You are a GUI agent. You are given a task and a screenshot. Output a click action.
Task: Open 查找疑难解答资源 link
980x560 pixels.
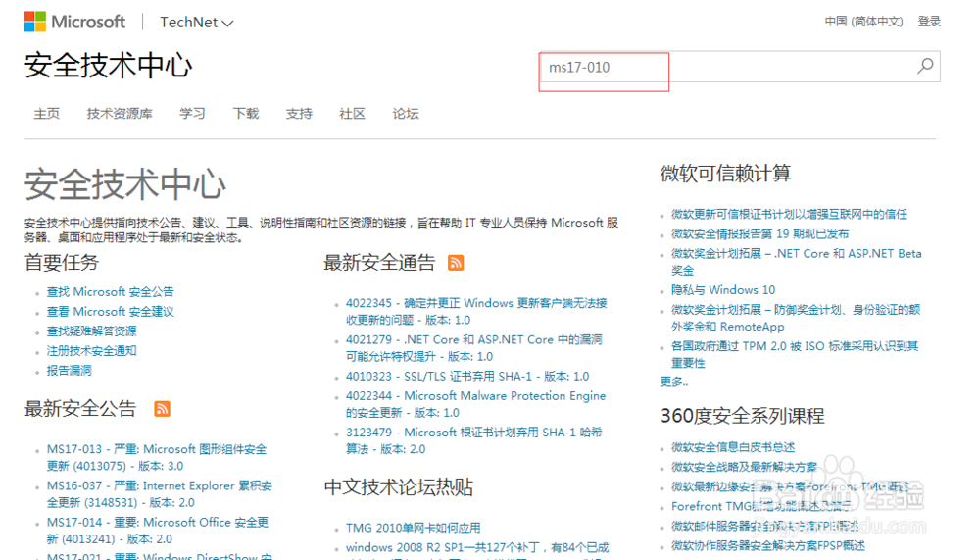coord(91,331)
